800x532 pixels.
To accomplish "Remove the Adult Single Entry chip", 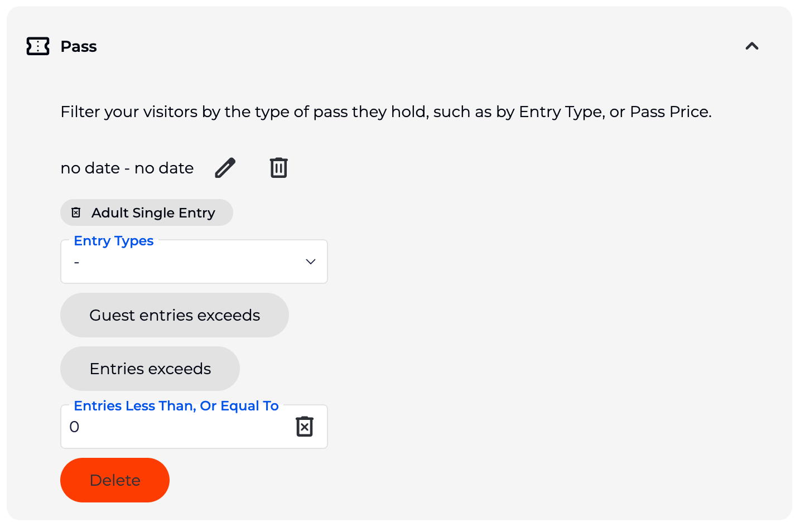I will [x=76, y=212].
